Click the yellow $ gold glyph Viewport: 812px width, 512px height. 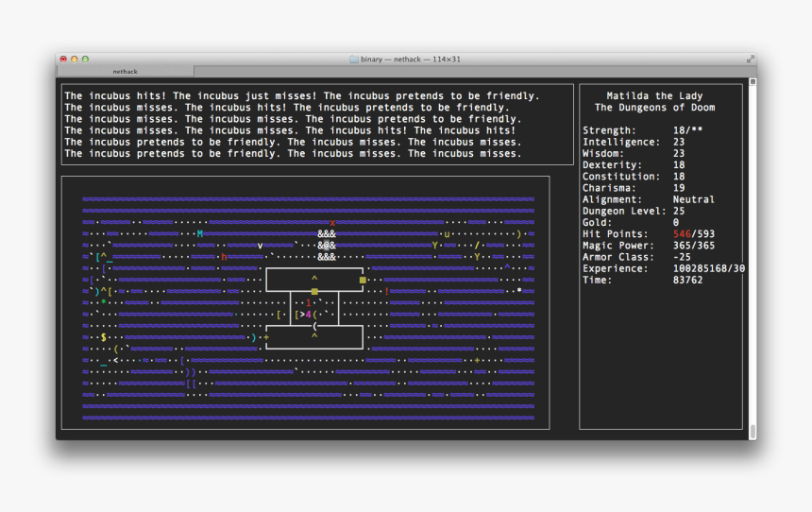pos(104,337)
